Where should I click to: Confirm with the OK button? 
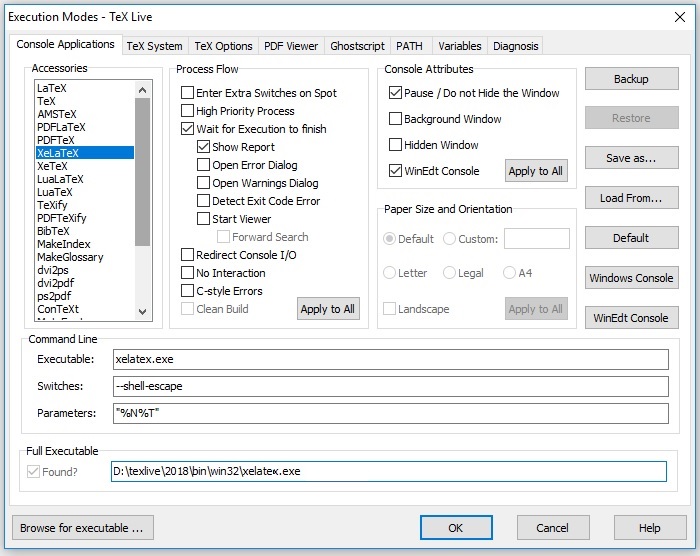pyautogui.click(x=456, y=528)
